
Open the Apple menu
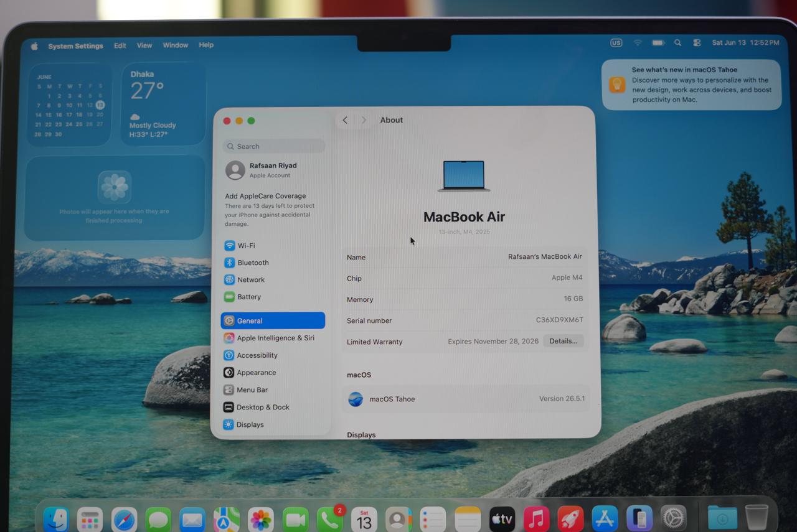pos(34,45)
